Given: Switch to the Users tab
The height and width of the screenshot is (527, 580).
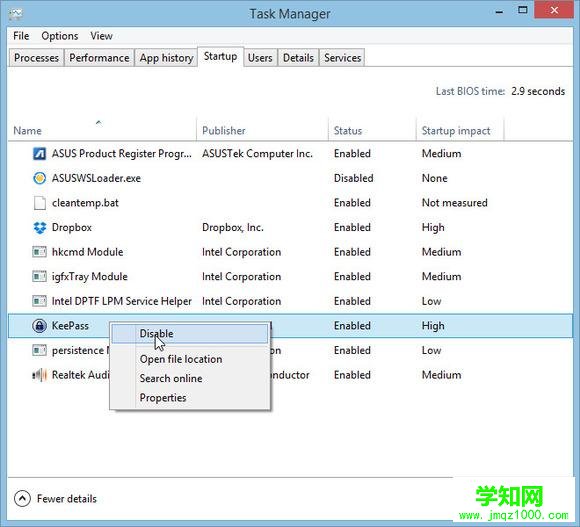Looking at the screenshot, I should 260,58.
